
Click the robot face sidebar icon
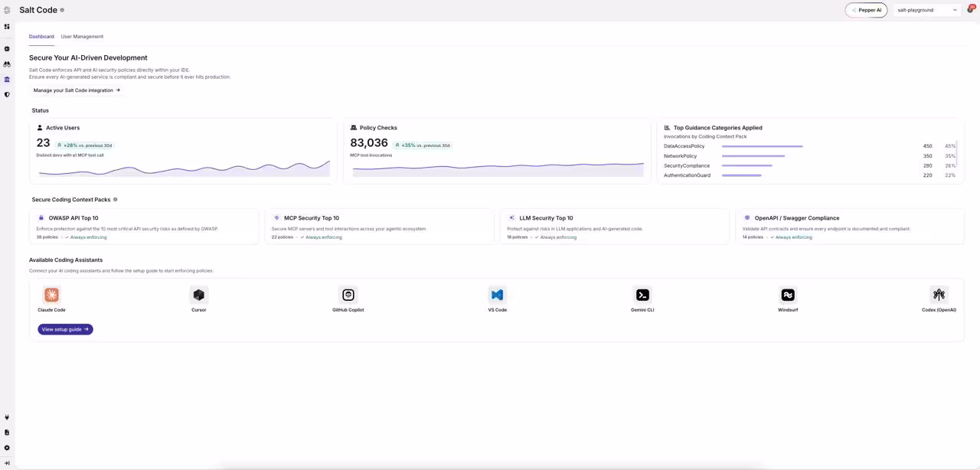(x=7, y=49)
